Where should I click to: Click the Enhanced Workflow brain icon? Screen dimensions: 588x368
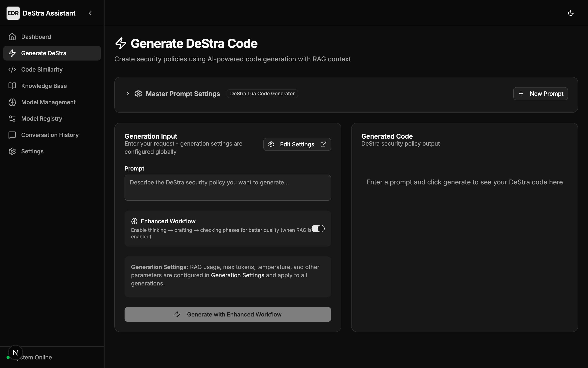[x=134, y=221]
